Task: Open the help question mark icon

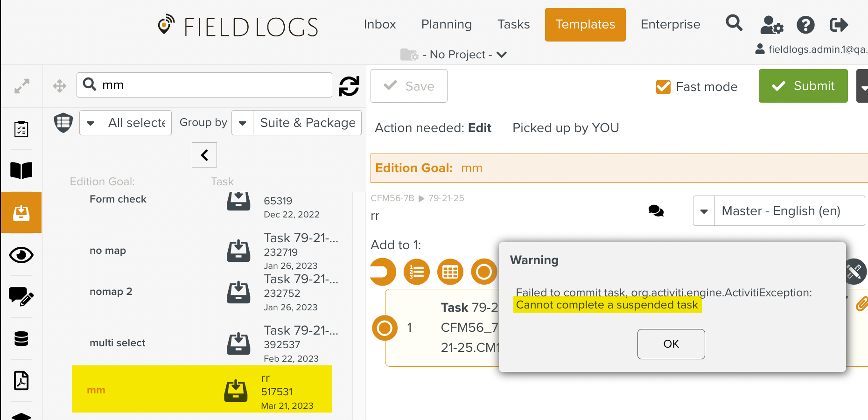Action: (x=805, y=25)
